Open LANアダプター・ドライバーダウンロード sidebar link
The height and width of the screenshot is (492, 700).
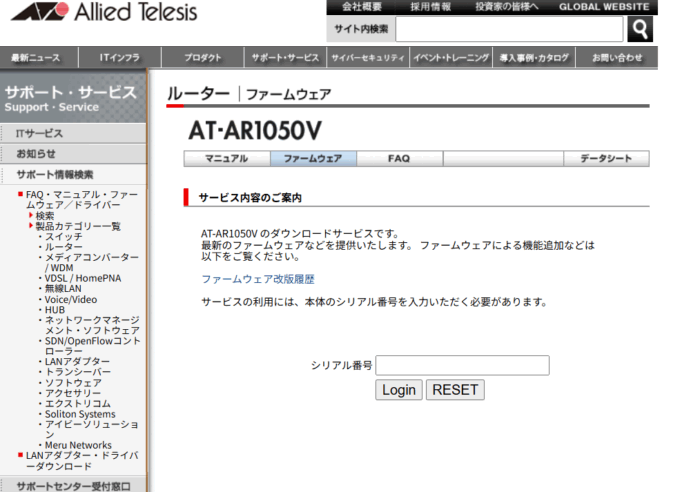click(x=82, y=461)
